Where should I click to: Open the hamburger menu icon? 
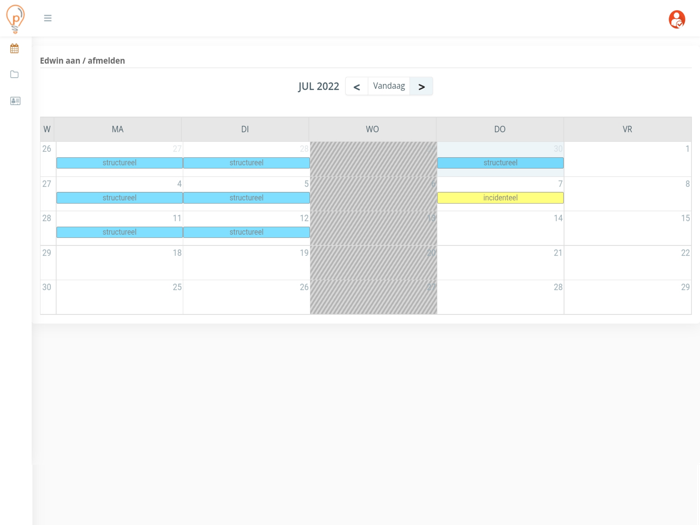48,18
